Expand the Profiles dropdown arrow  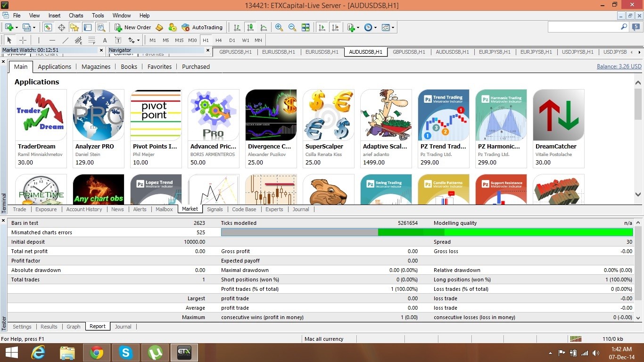[x=34, y=27]
